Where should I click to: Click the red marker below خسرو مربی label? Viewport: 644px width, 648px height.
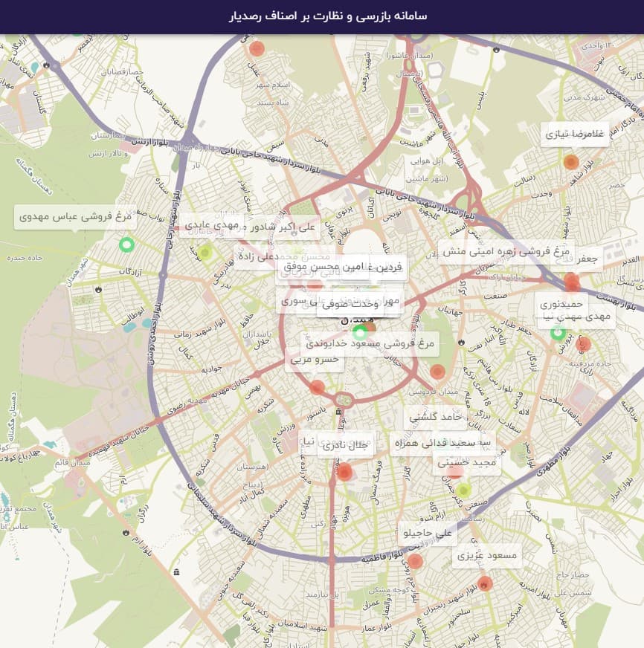(x=317, y=387)
